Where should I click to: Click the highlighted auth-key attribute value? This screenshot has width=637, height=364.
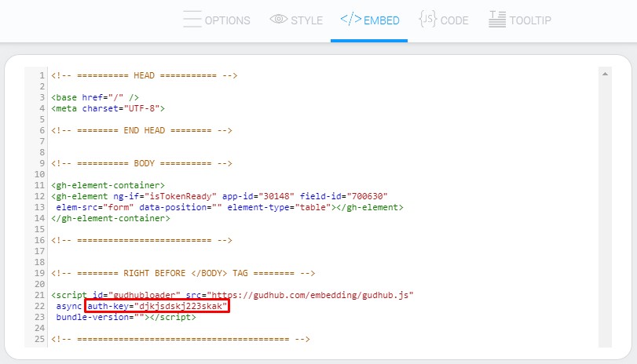(x=181, y=306)
